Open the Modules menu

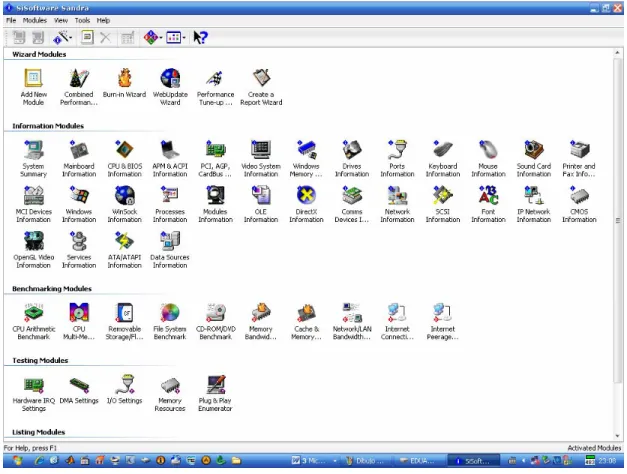35,20
